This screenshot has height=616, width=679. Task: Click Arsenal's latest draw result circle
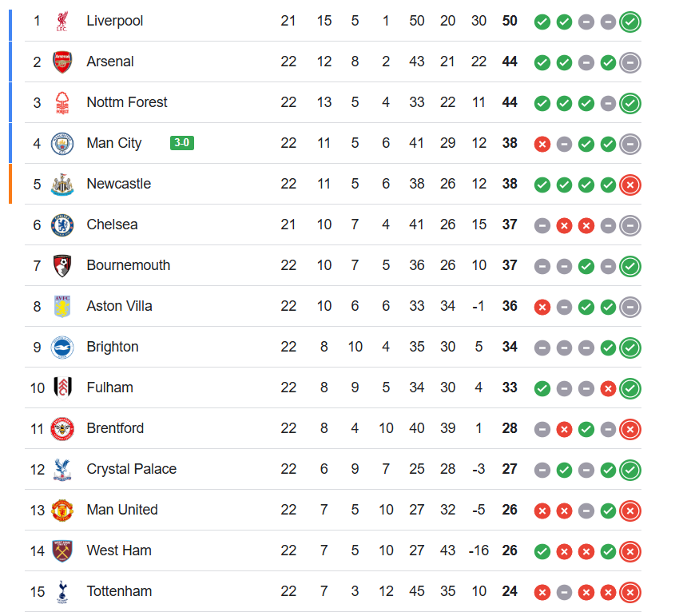pos(630,62)
